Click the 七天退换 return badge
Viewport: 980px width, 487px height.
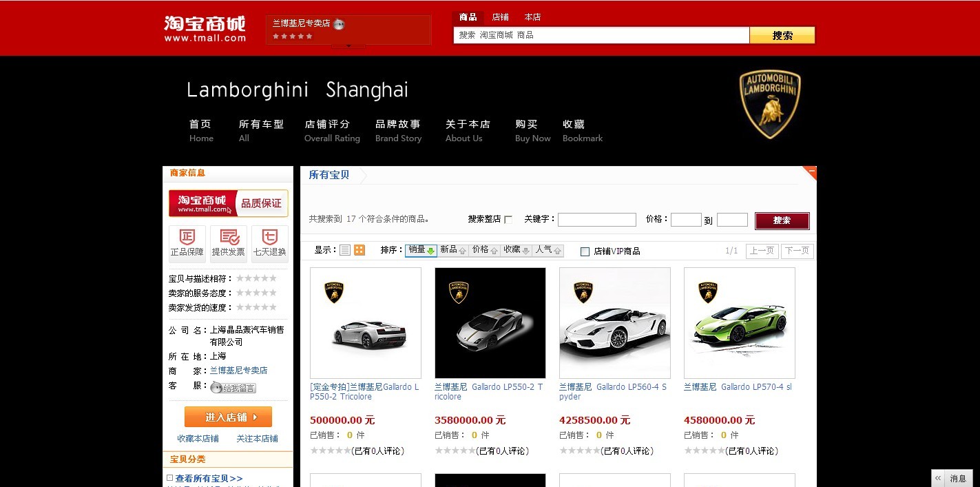coord(270,243)
